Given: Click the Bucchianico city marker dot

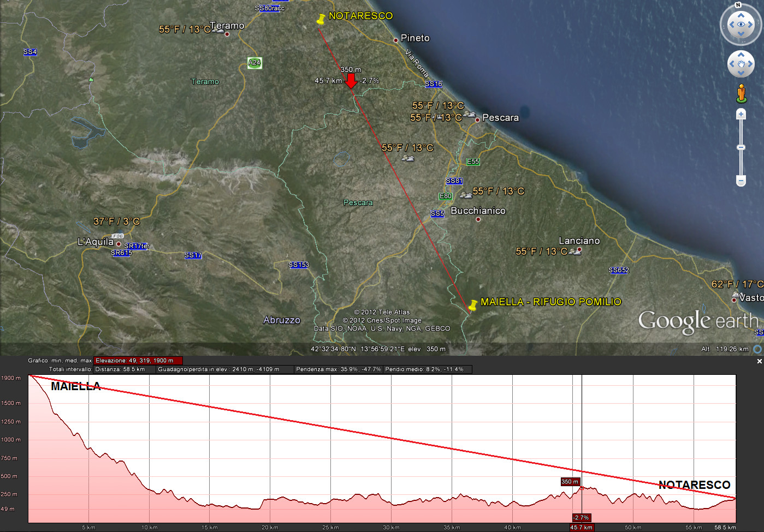Looking at the screenshot, I should pos(478,219).
